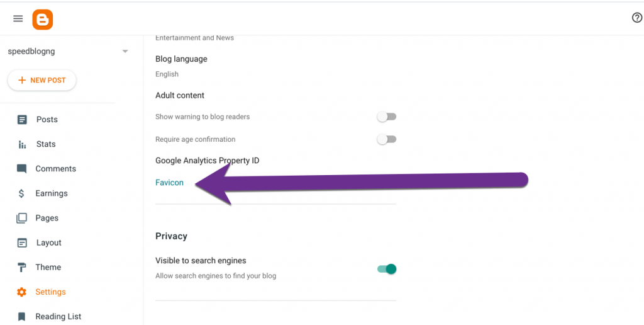Click the Pages icon in sidebar
This screenshot has width=644, height=325.
[x=22, y=218]
